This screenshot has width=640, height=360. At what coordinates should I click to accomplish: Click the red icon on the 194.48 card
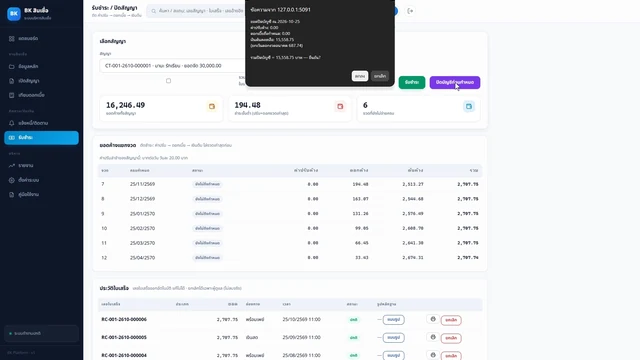pyautogui.click(x=340, y=107)
